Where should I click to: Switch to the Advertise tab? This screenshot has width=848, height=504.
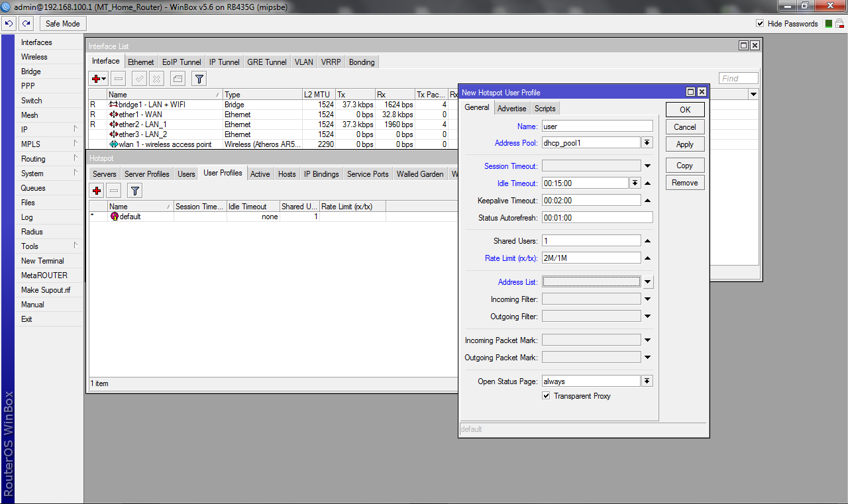point(511,108)
